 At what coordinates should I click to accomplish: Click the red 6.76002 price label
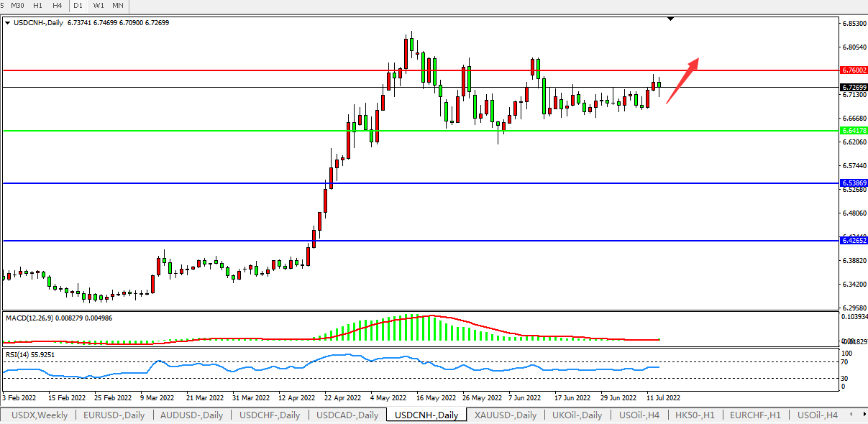(853, 70)
